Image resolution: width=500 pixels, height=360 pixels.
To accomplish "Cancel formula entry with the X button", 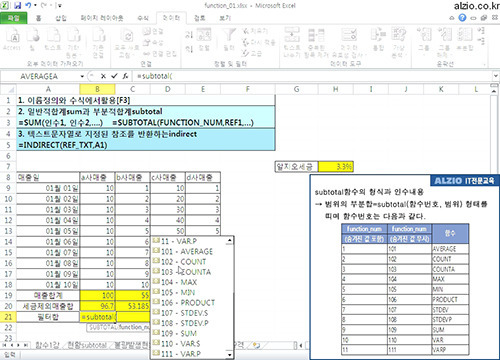I will [x=103, y=76].
